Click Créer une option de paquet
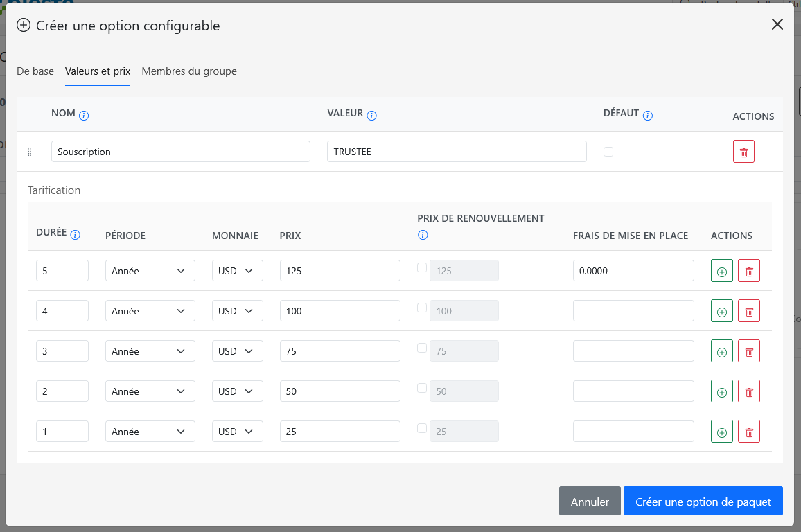The height and width of the screenshot is (532, 801). tap(703, 502)
